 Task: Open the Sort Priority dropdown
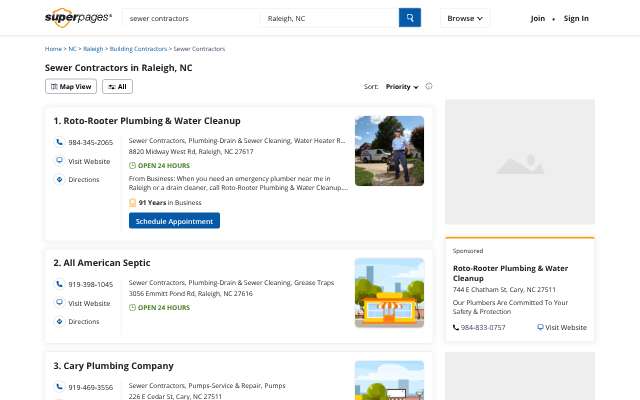click(402, 87)
